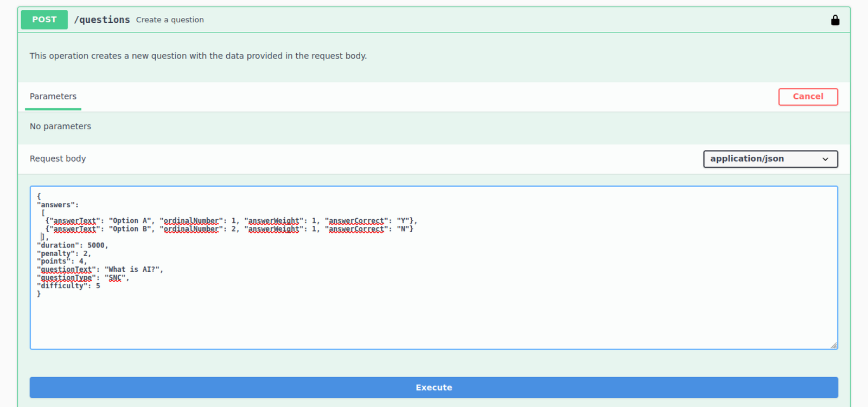The image size is (868, 407).
Task: Collapse the /questions operation path
Action: click(102, 20)
